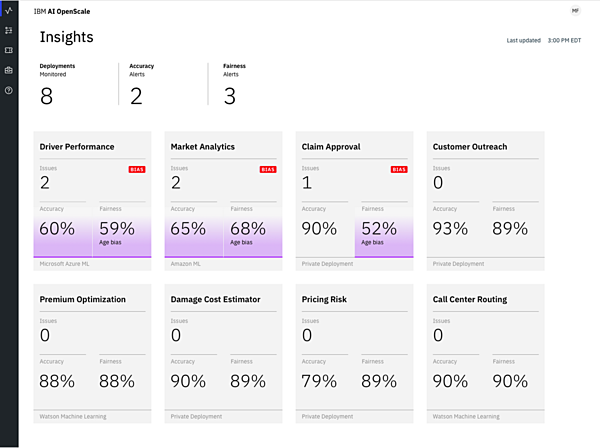Click the BIAS badge on Market Analytics

pos(267,170)
